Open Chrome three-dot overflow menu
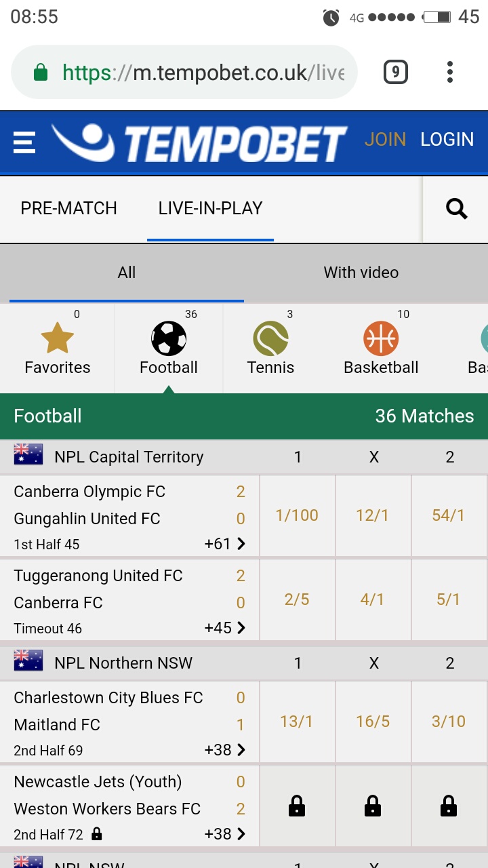The width and height of the screenshot is (488, 868). tap(450, 72)
